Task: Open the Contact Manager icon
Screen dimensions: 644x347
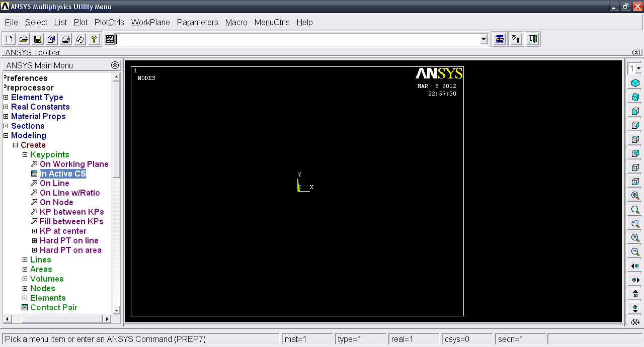Action: [x=533, y=39]
